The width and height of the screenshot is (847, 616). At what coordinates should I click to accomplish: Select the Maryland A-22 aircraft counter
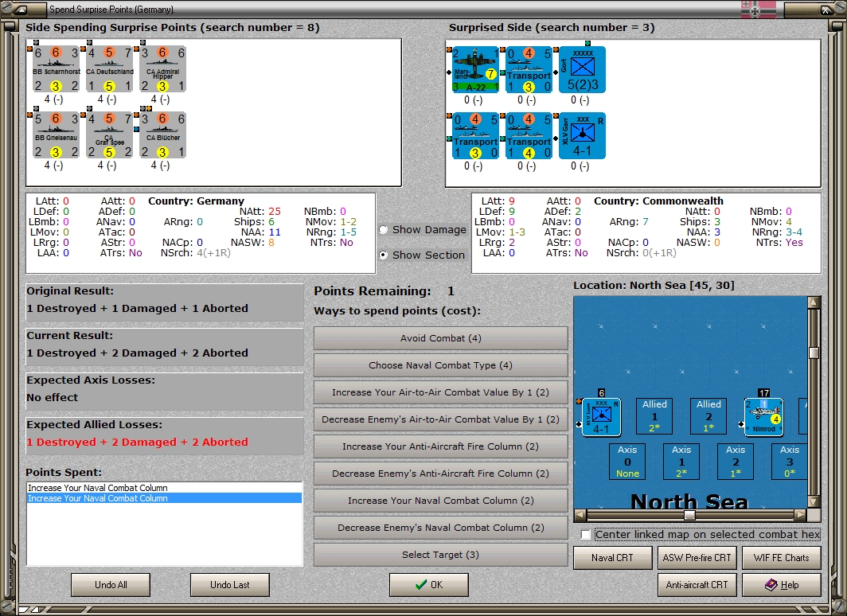pos(474,69)
